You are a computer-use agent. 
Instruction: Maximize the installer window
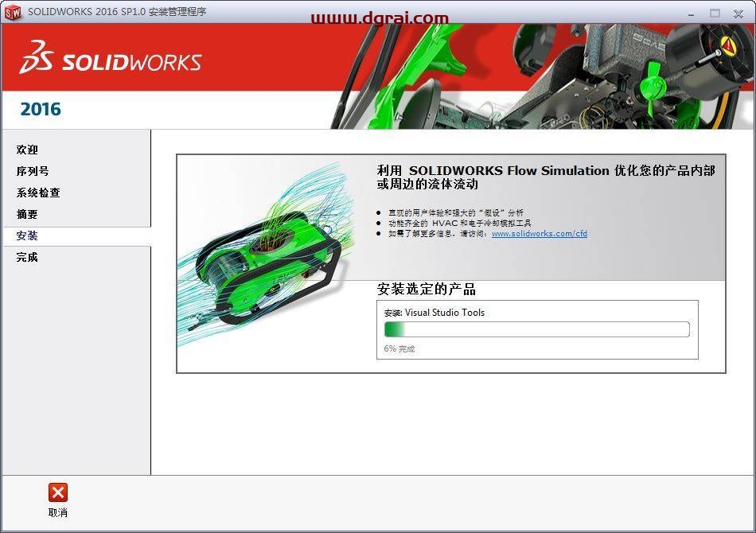pos(715,14)
